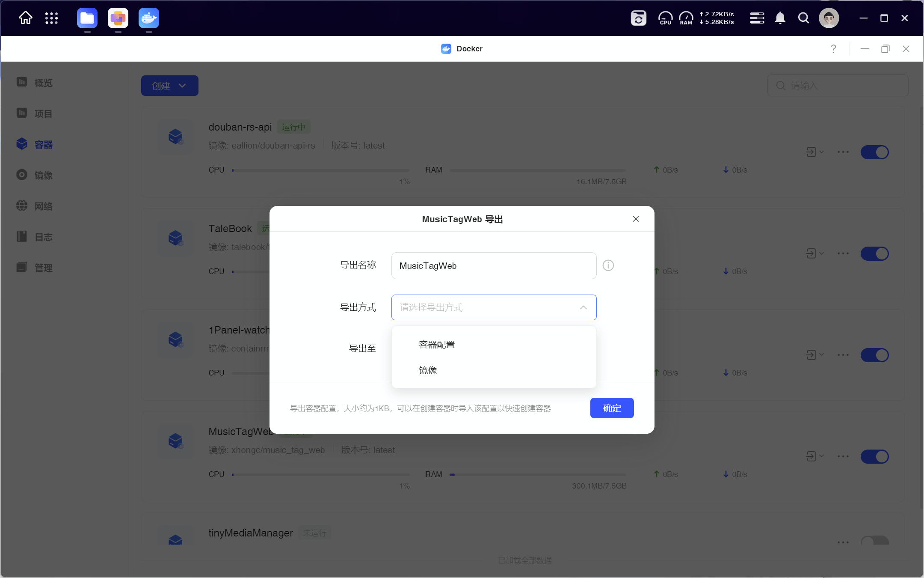
Task: Go to 容器 in sidebar
Action: 35,144
